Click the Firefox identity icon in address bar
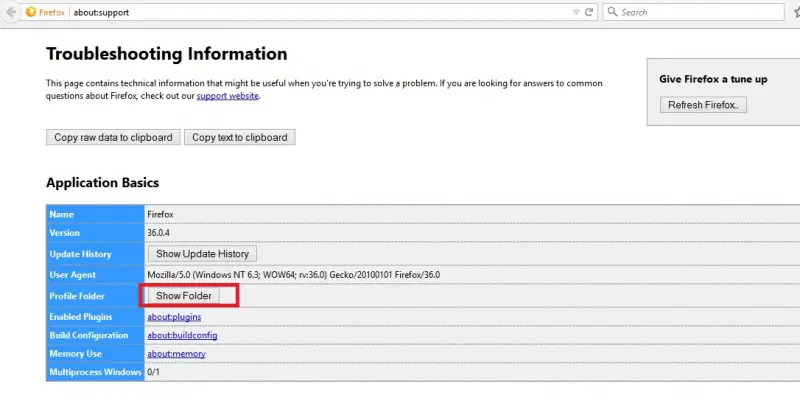Viewport: 800px width, 398px height. (31, 12)
